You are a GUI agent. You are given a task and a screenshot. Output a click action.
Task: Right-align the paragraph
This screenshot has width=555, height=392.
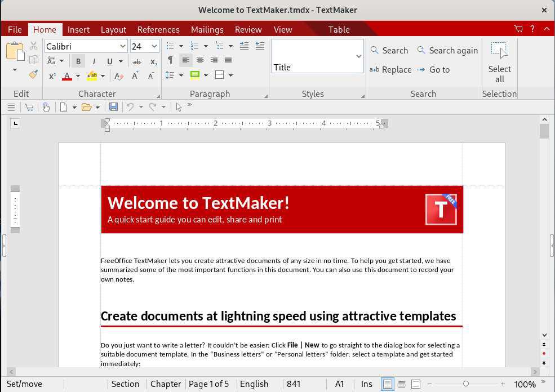214,60
